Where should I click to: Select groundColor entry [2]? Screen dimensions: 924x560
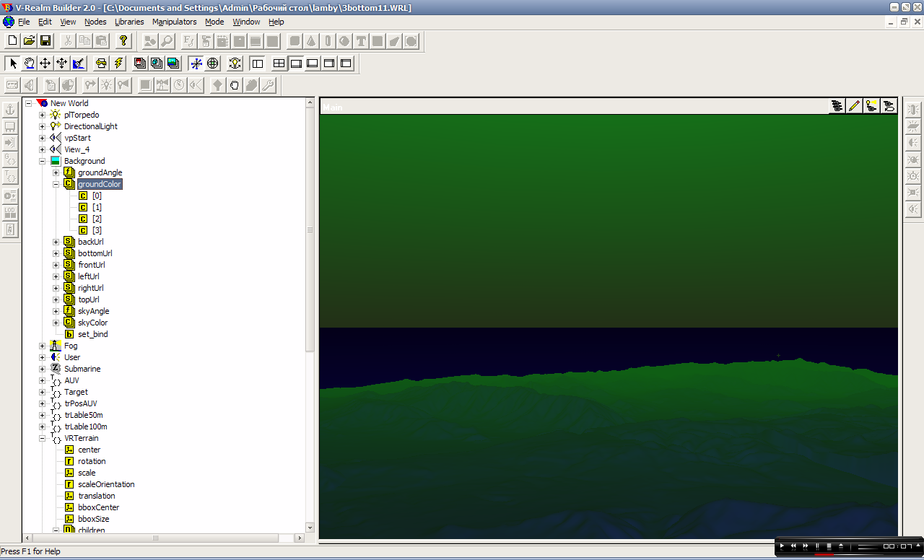click(x=97, y=219)
